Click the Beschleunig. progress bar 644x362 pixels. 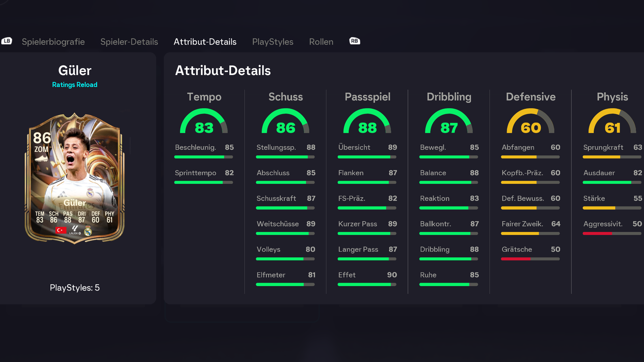point(204,157)
